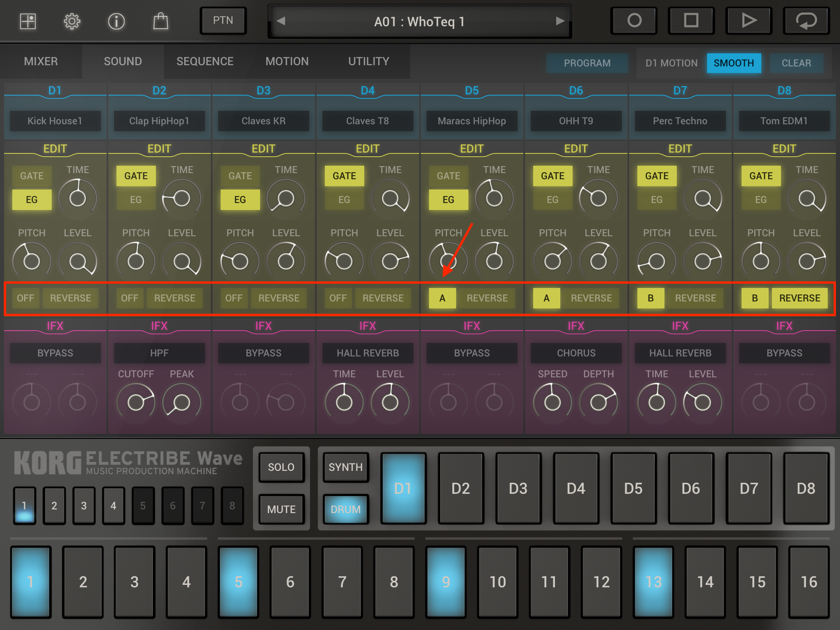Enable REVERSE on D6
This screenshot has height=630, width=840.
tap(591, 298)
